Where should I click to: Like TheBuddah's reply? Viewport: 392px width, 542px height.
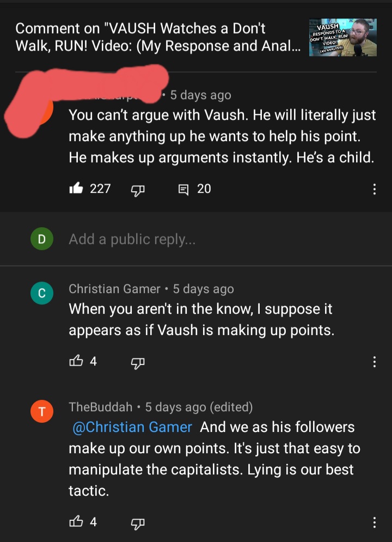click(x=76, y=522)
